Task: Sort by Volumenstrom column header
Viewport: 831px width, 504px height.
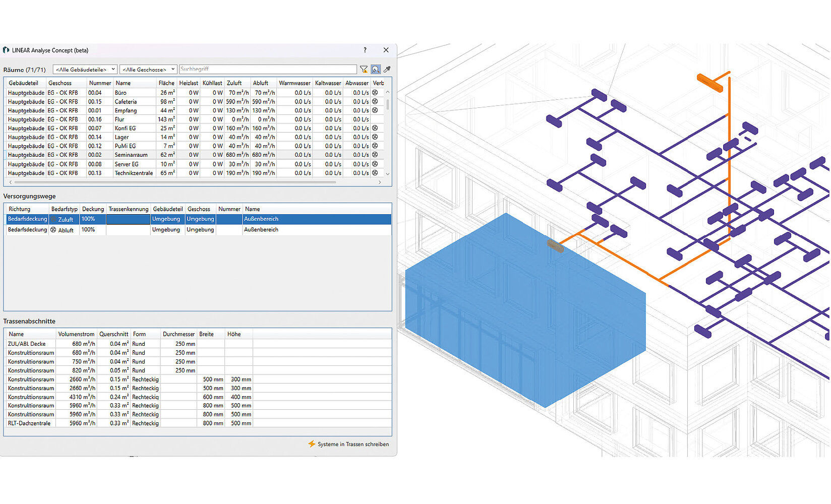Action: tap(76, 334)
